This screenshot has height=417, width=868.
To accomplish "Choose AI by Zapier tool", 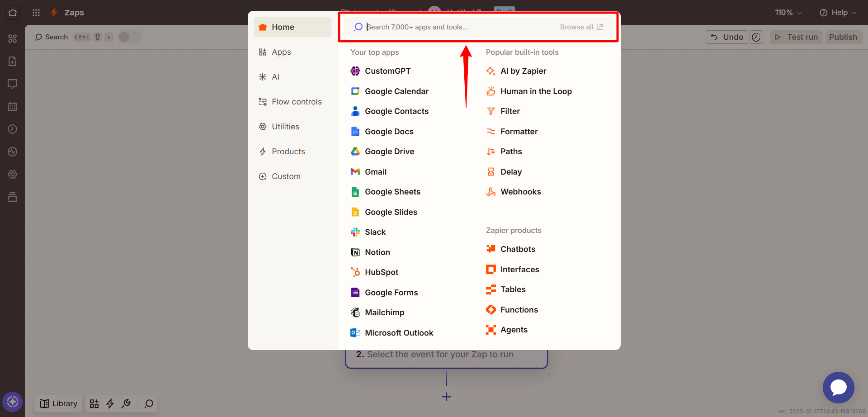I will (x=516, y=71).
